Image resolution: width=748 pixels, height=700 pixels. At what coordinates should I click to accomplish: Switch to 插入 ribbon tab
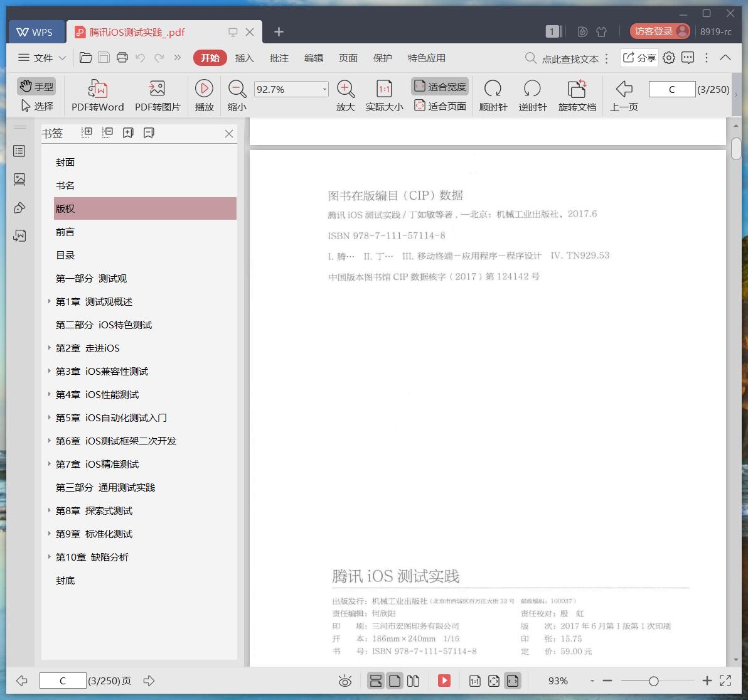pos(244,58)
